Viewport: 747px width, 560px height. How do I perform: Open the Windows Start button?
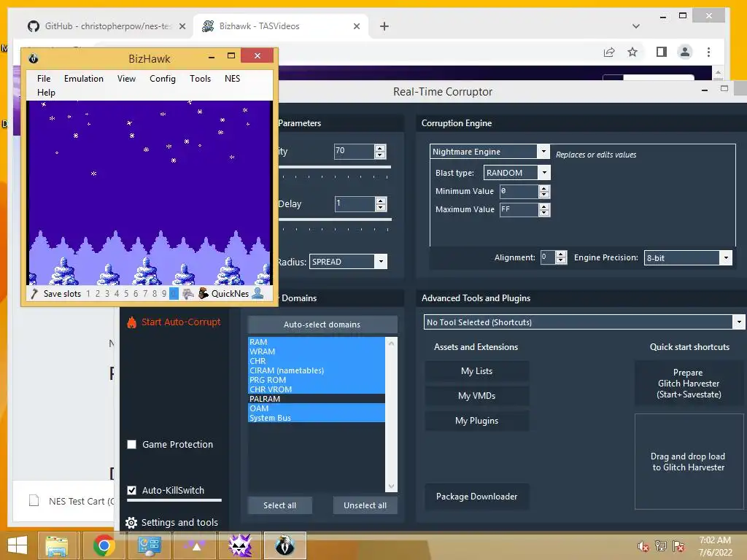18,545
